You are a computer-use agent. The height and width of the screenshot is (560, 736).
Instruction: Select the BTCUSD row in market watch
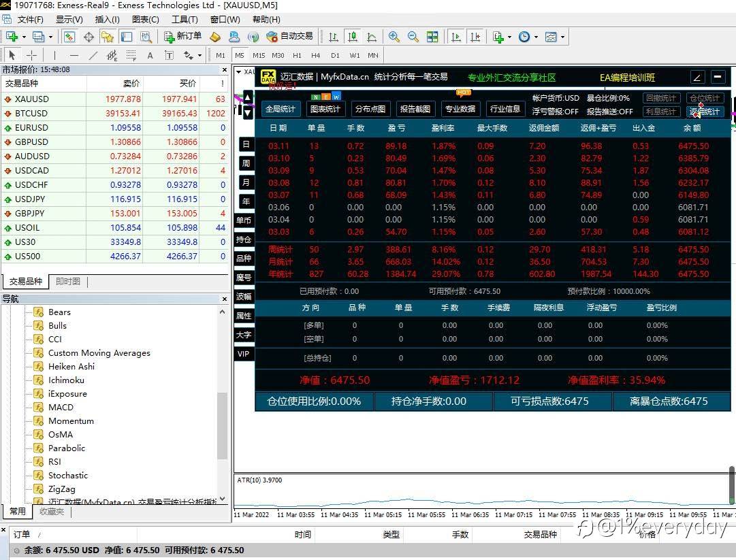114,114
